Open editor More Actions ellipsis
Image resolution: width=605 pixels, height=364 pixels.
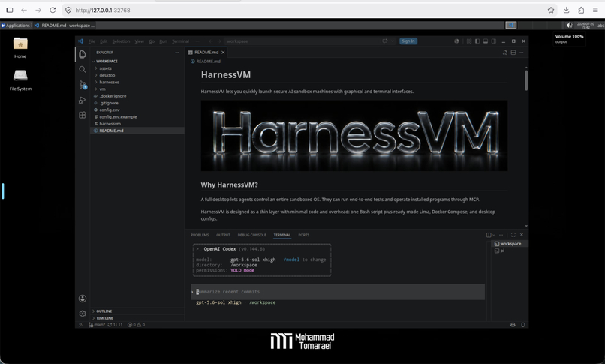522,53
